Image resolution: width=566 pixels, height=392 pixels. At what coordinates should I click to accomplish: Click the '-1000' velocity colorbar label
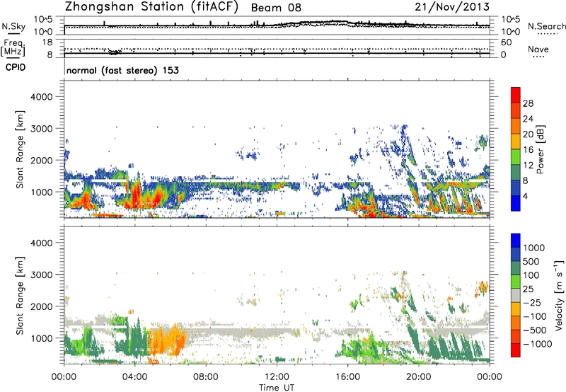(538, 344)
